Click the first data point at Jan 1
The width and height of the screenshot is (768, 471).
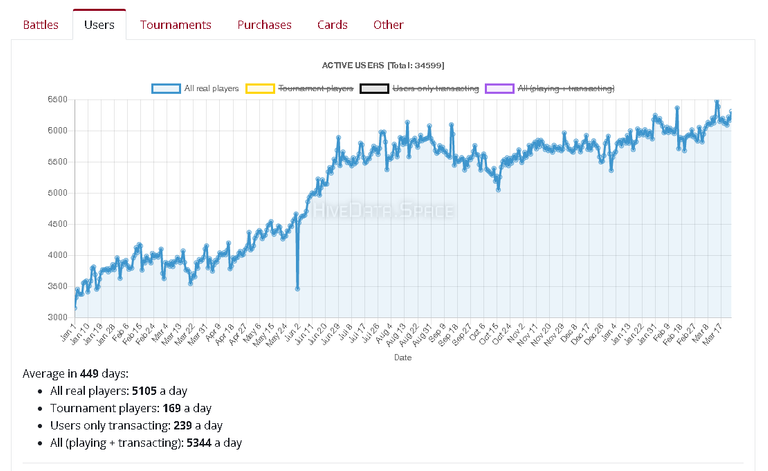coord(75,307)
